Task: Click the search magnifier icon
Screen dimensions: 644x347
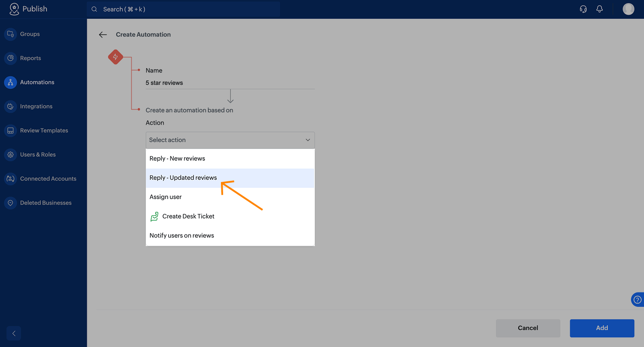Action: click(94, 9)
